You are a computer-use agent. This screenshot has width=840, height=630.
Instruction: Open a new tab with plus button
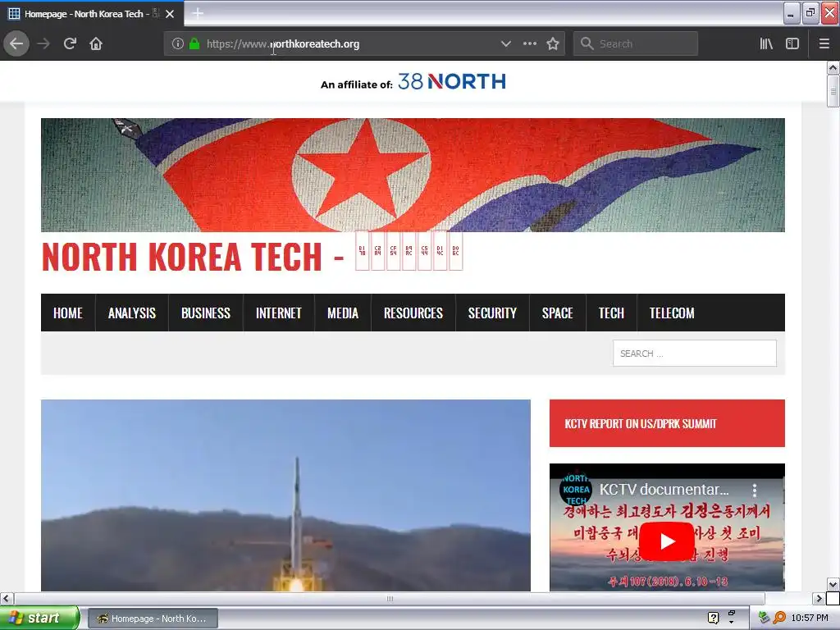(x=198, y=13)
